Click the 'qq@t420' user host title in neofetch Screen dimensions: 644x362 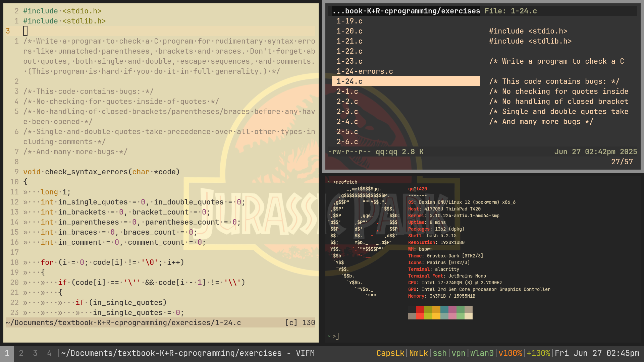(x=417, y=189)
